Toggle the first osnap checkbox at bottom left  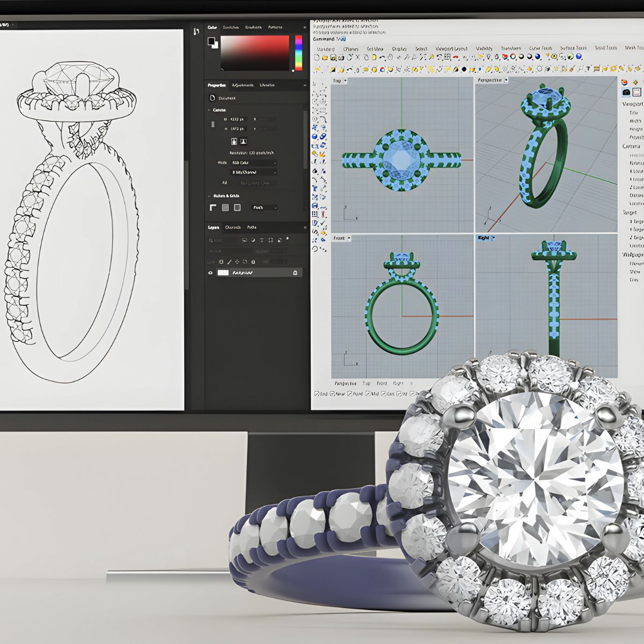tap(316, 394)
